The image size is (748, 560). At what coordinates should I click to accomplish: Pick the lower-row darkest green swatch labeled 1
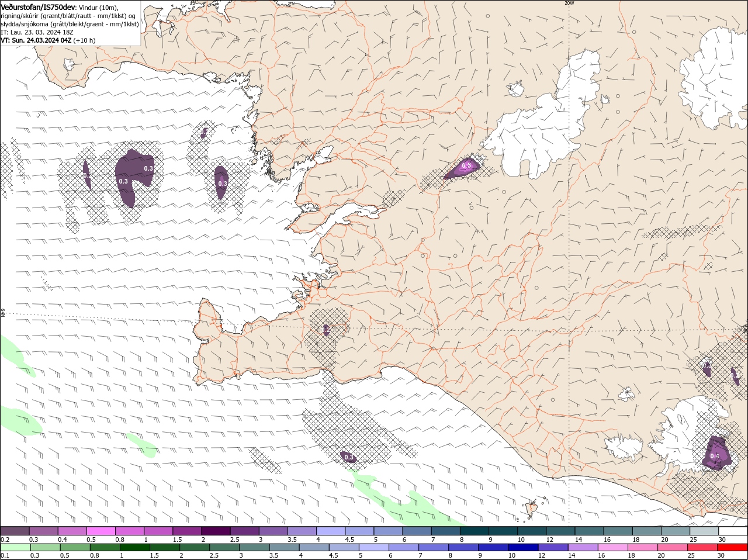135,547
